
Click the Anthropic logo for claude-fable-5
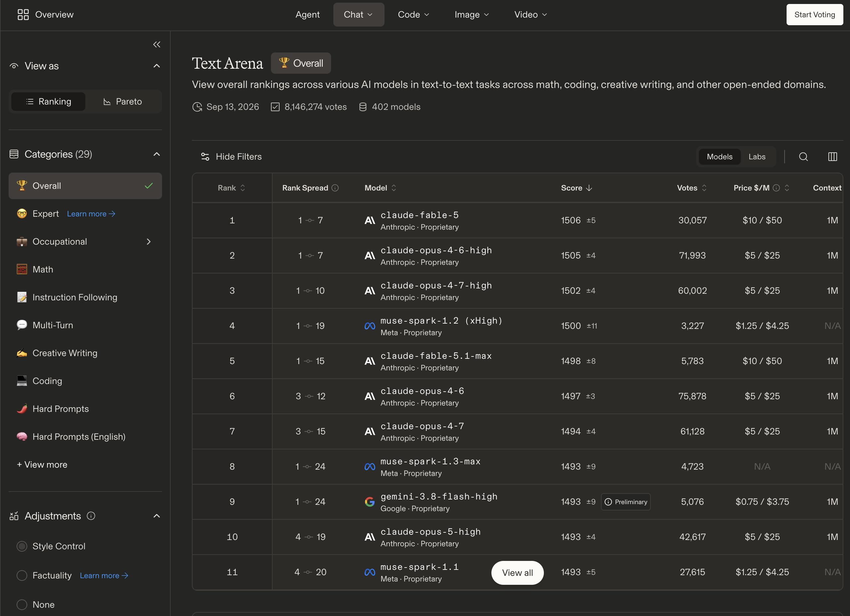pyautogui.click(x=370, y=220)
